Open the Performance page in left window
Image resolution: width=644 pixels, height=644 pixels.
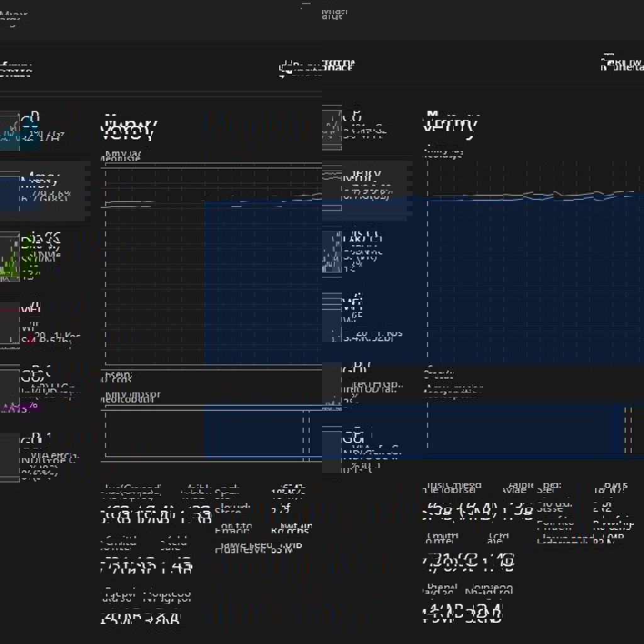tap(16, 69)
